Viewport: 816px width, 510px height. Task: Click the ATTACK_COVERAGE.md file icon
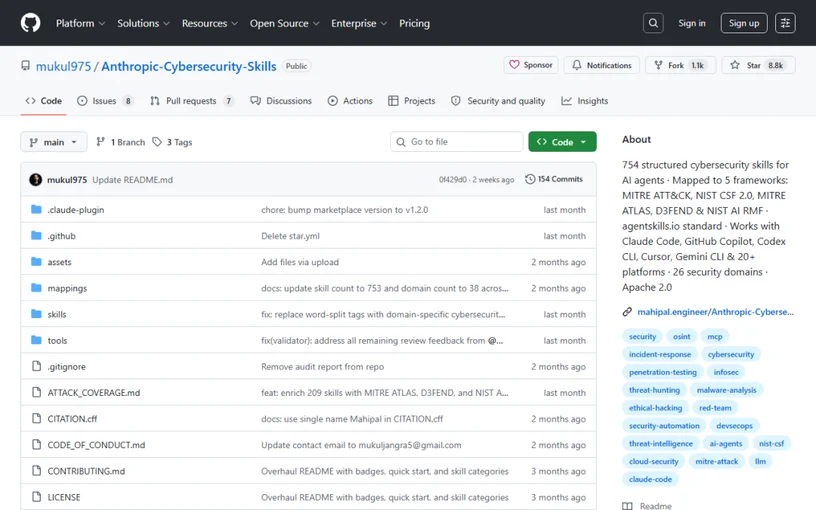tap(36, 392)
